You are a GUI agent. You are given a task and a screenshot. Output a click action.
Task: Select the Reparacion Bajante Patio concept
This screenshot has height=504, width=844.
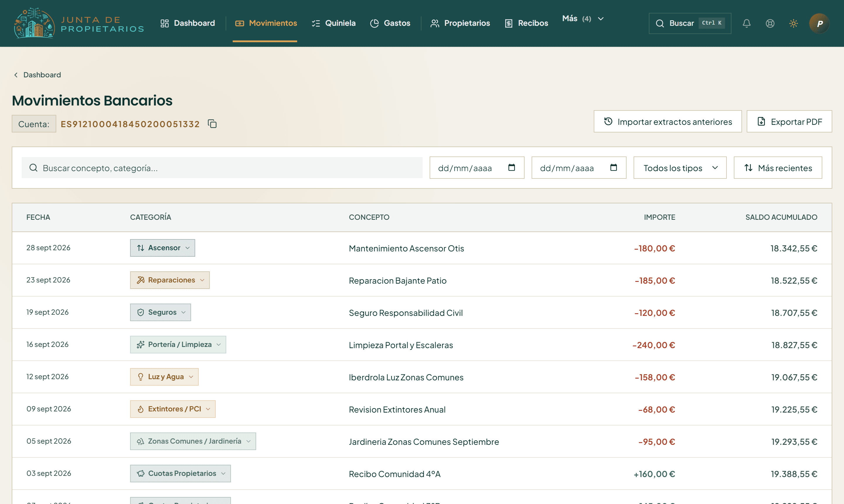(397, 281)
